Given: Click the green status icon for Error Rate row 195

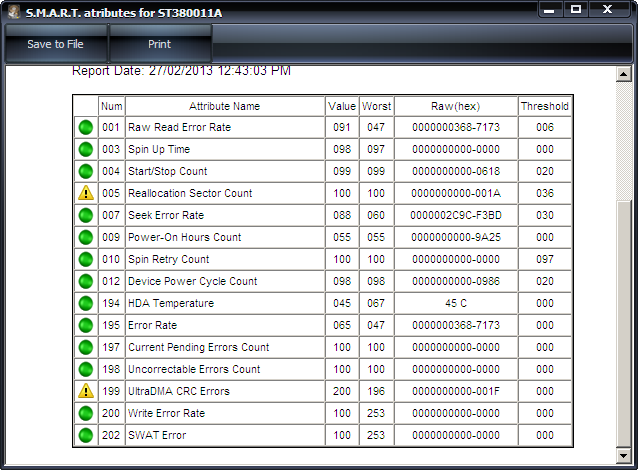Looking at the screenshot, I should pyautogui.click(x=86, y=325).
